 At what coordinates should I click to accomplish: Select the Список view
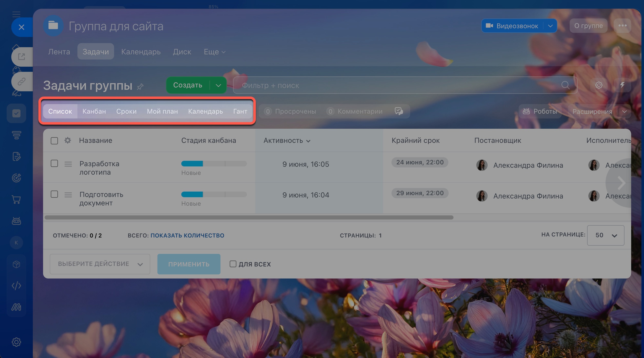[x=60, y=111]
